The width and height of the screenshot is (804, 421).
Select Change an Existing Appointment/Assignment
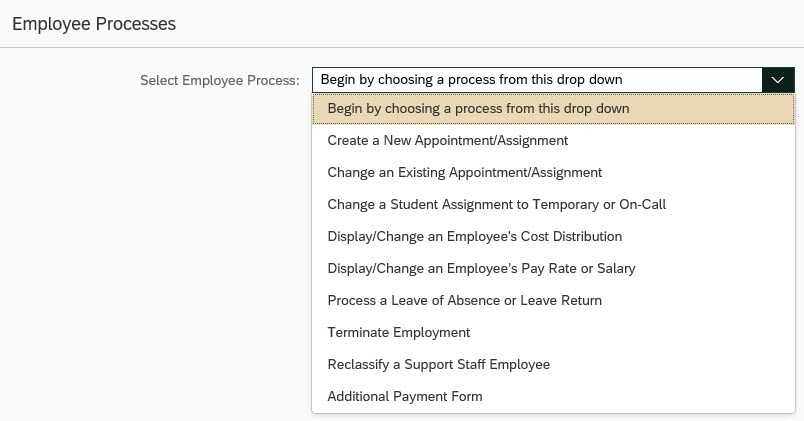click(464, 172)
